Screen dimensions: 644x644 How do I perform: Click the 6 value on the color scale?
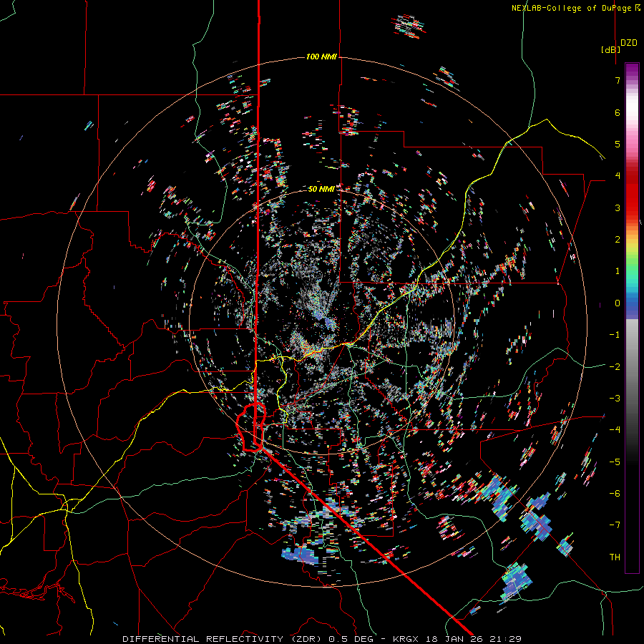tap(618, 112)
